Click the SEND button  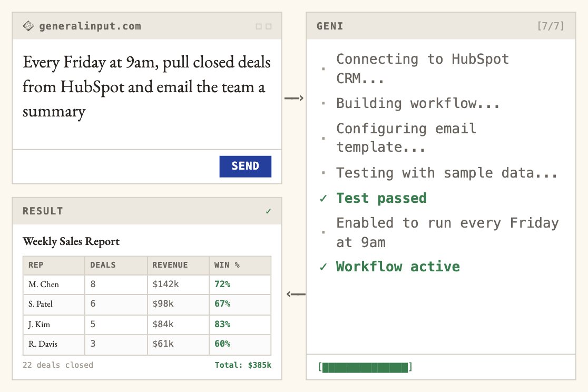pos(245,166)
